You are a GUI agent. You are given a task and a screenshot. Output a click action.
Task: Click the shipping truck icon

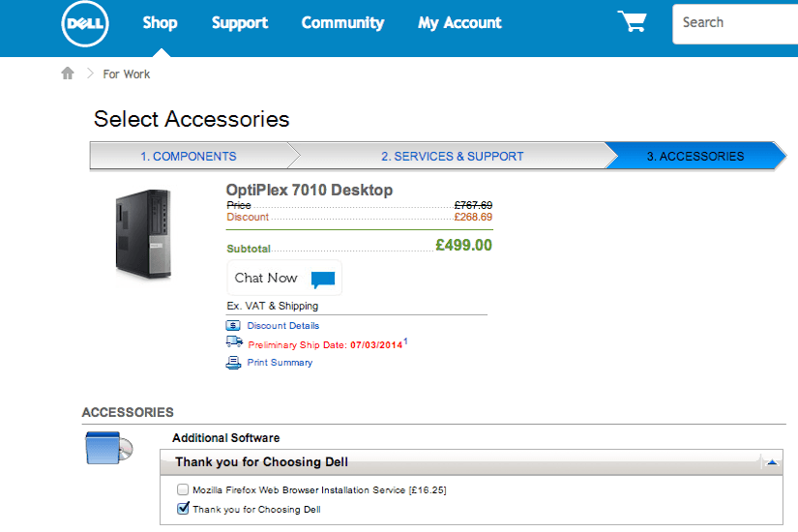234,342
